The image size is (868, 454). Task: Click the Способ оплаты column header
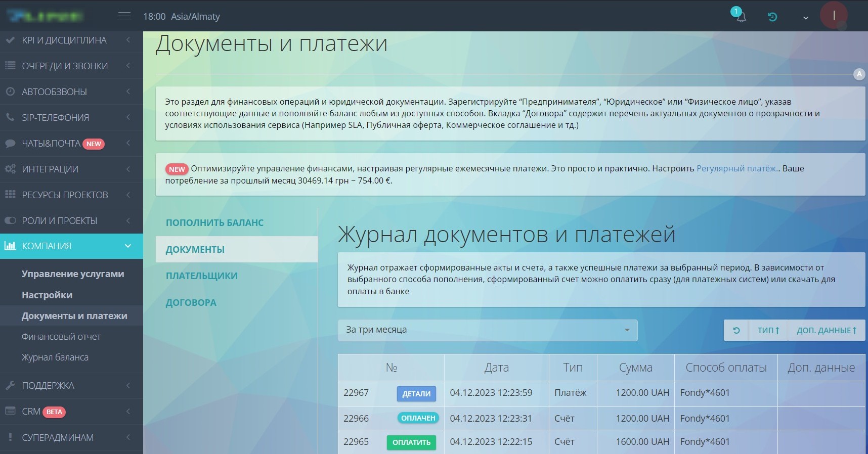click(726, 368)
